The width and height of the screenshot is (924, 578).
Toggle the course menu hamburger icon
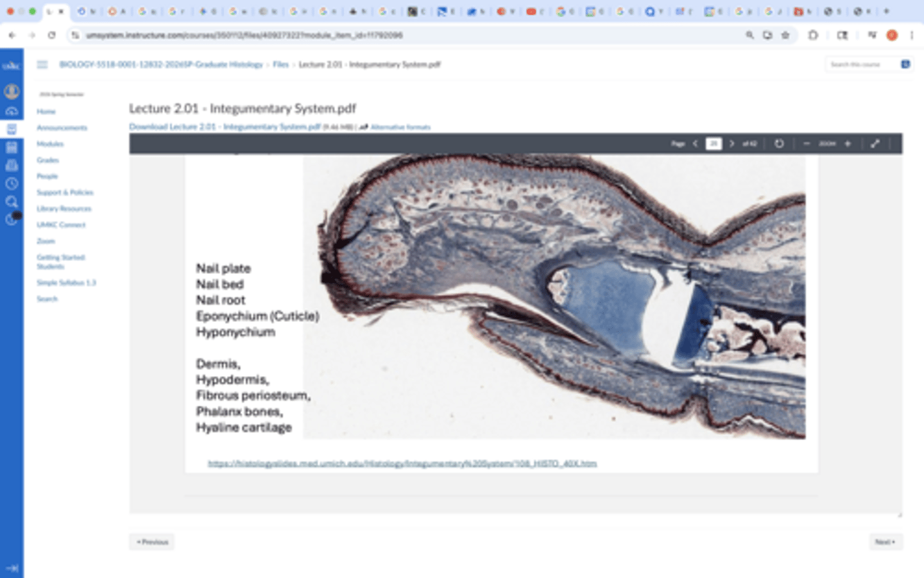point(42,64)
